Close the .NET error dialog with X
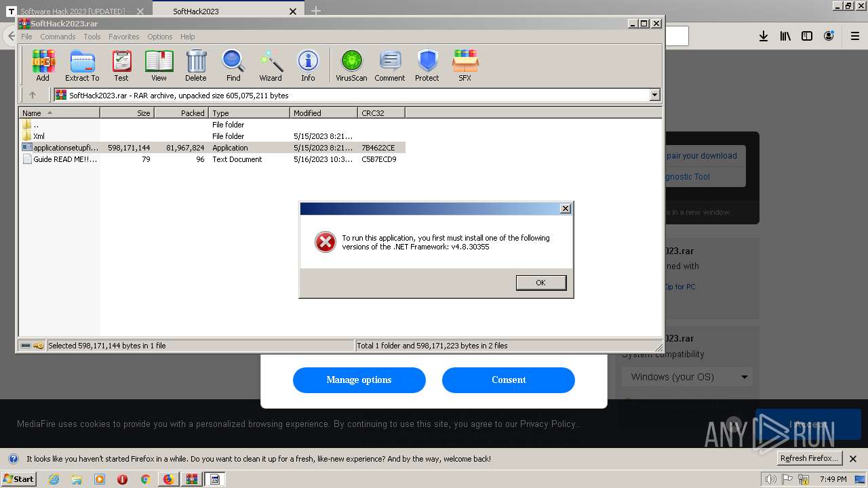868x488 pixels. [566, 209]
